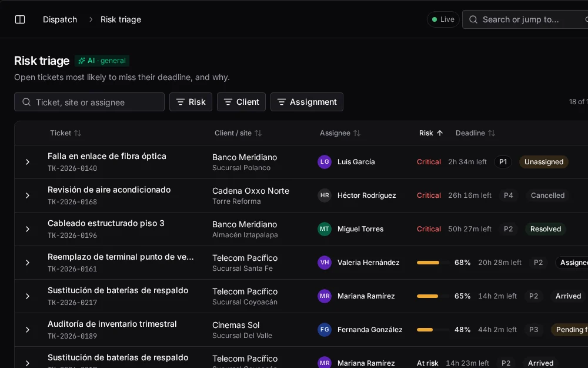Focus the Search or jump to field
The image size is (588, 368).
(x=525, y=19)
